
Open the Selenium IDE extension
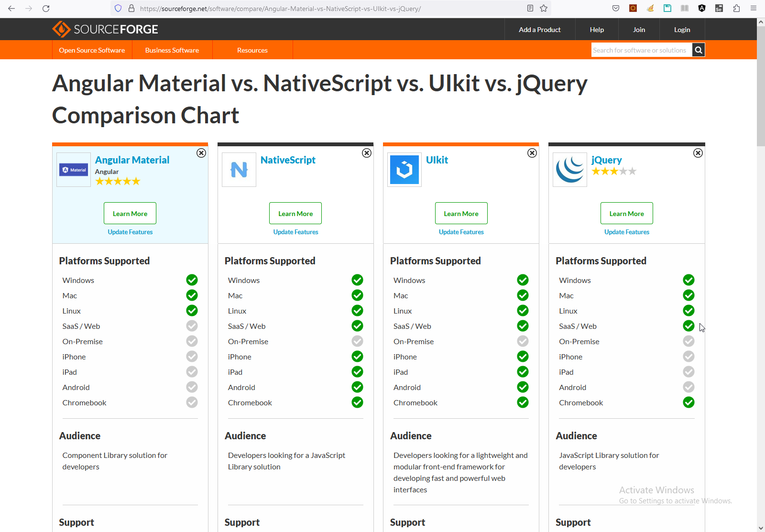tap(719, 8)
